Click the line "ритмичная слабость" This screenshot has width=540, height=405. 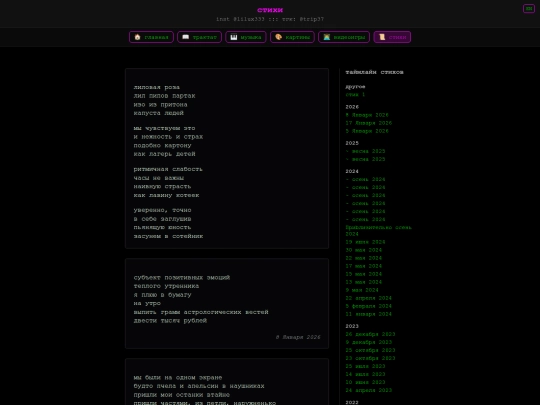pos(168,169)
